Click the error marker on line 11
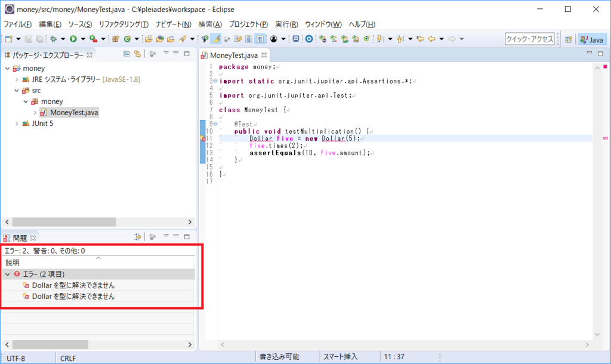This screenshot has width=611, height=364. (202, 138)
